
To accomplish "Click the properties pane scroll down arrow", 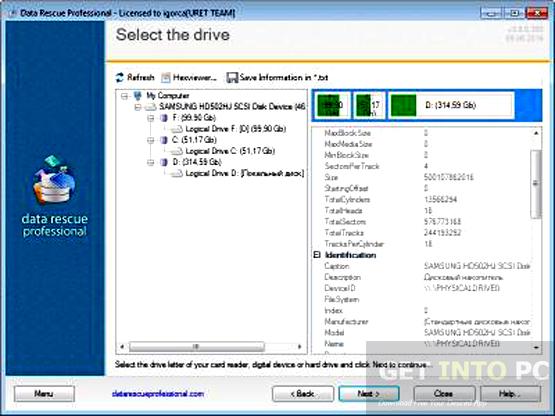I will click(x=536, y=348).
